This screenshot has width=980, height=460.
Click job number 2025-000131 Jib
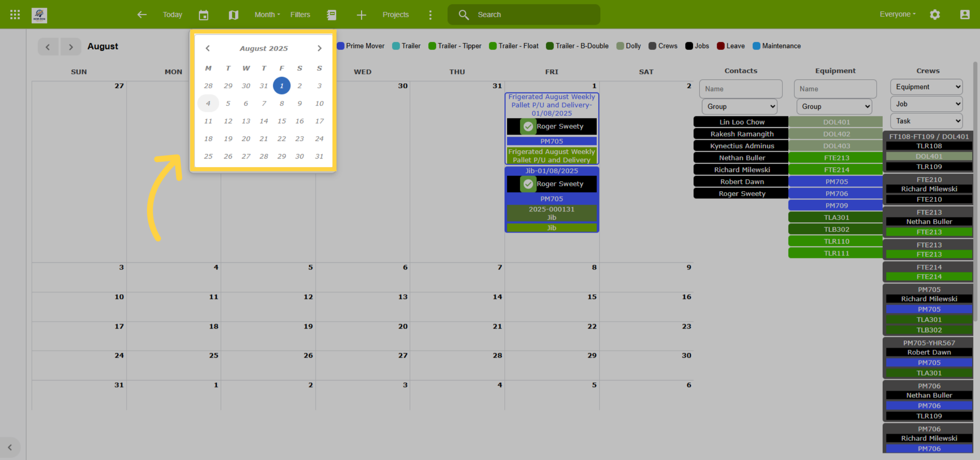click(552, 213)
